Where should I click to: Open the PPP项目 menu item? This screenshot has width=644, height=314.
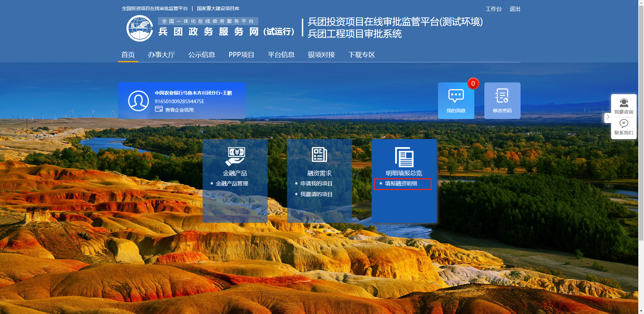coord(241,55)
